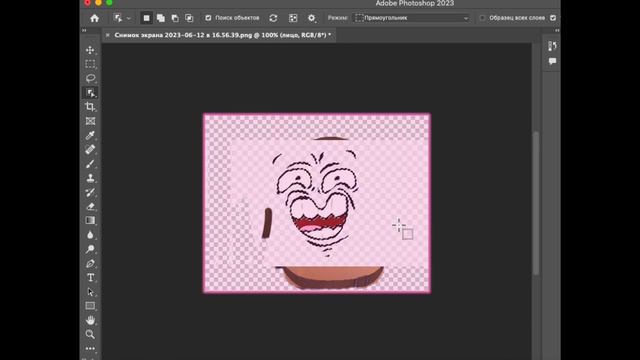The width and height of the screenshot is (640, 360).
Task: Toggle the Поиск объектов checkbox
Action: pos(209,18)
